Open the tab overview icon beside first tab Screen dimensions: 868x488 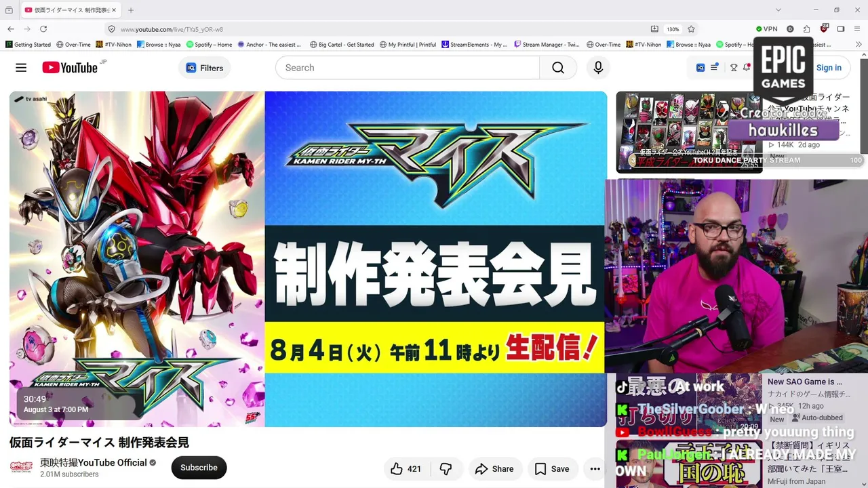coord(9,10)
